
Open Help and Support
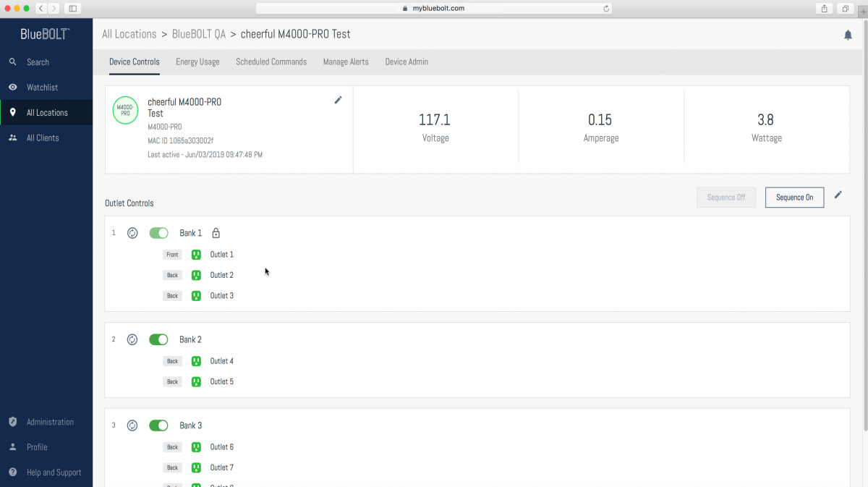pos(54,472)
